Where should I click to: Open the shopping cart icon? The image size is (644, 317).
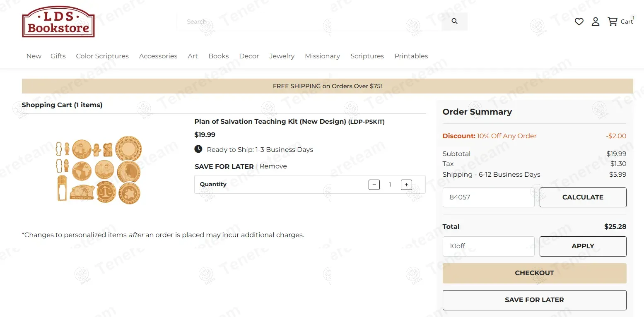pos(613,22)
